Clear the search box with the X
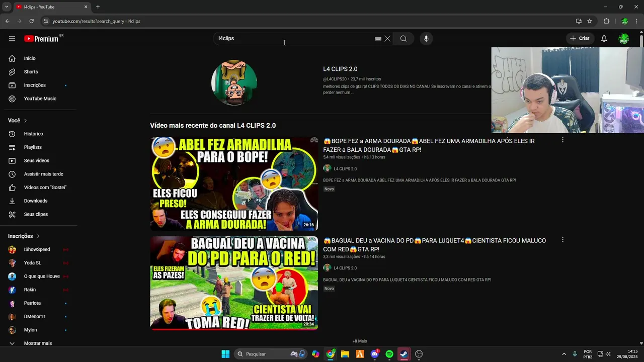Screen dimensions: 644x362 pos(387,39)
